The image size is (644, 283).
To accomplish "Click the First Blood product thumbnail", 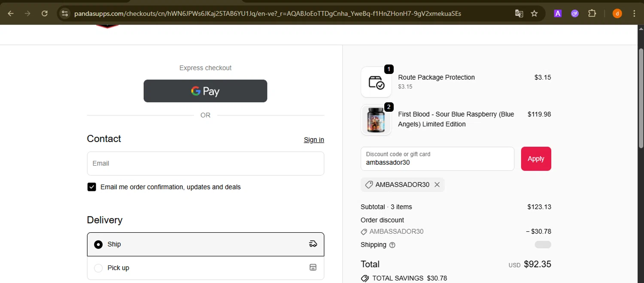I will [x=376, y=120].
